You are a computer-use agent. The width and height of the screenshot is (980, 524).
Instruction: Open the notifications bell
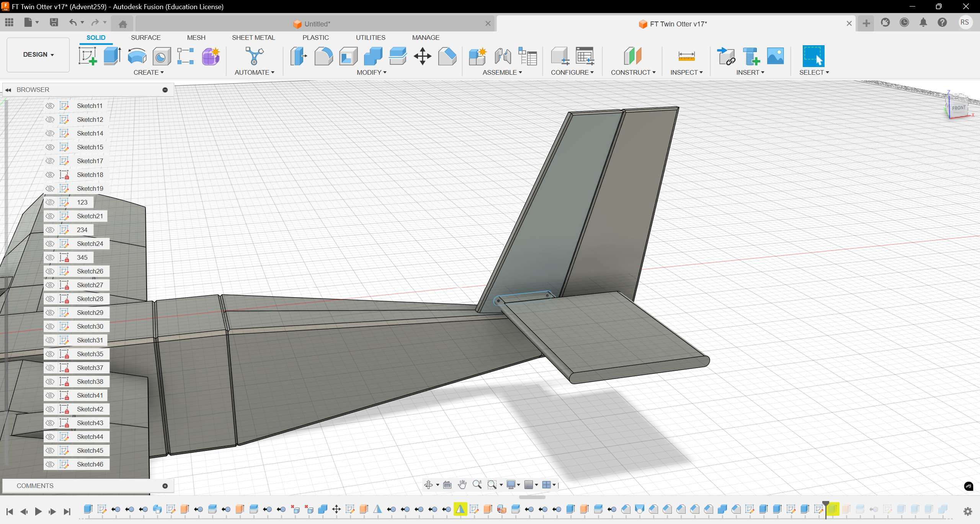coord(923,23)
